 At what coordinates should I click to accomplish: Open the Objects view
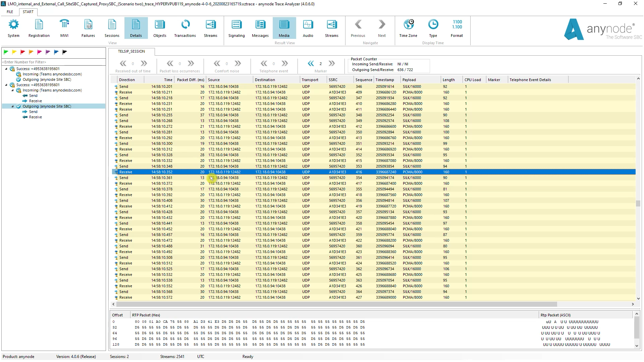click(x=160, y=28)
